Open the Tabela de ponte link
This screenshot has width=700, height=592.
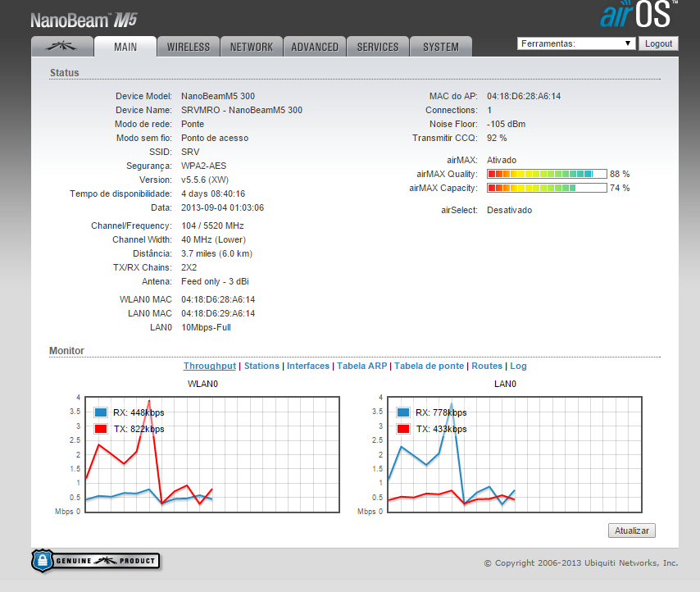pos(429,366)
